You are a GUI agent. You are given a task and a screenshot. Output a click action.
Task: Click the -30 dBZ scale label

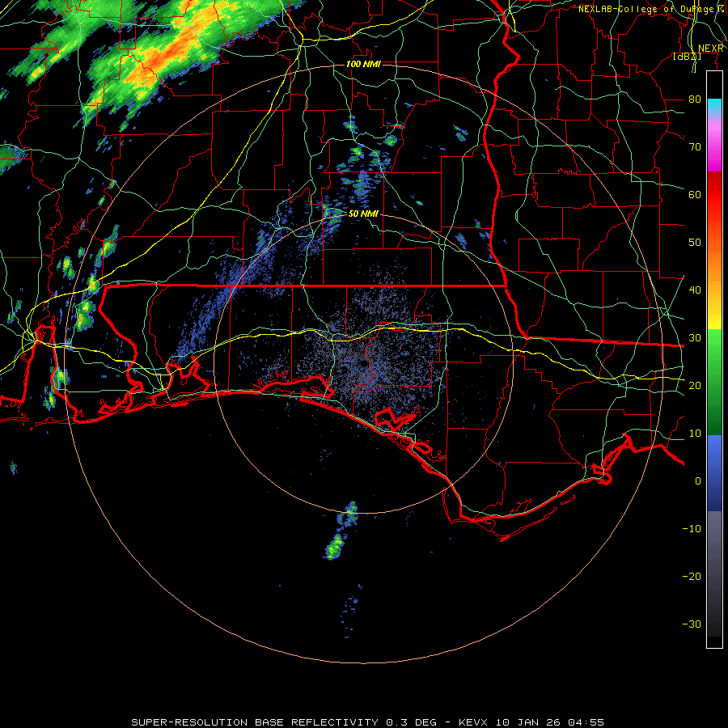click(692, 624)
